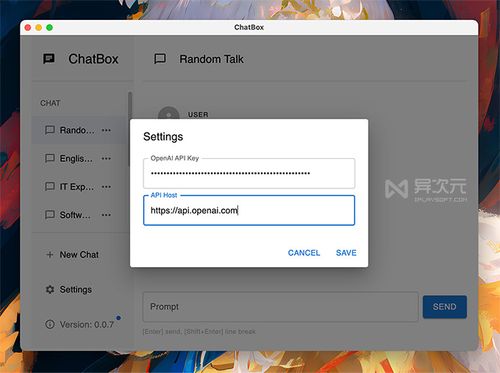Click the chat bubble icon beside IT Exp...
This screenshot has width=500, height=373.
pos(50,186)
